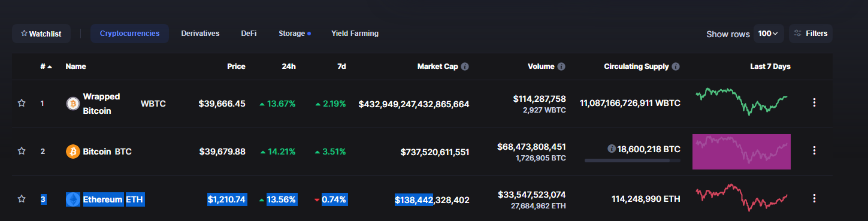Switch to the Yield Farming tab

point(355,34)
